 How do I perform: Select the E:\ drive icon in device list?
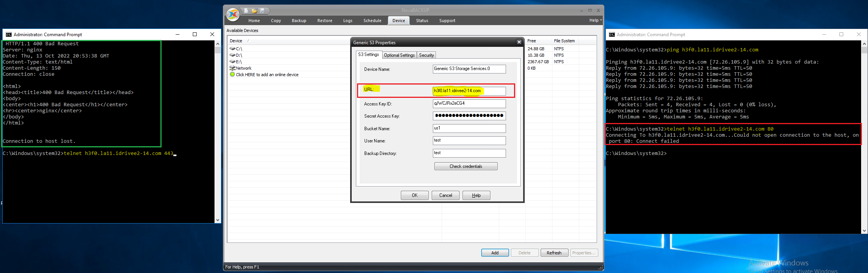[232, 62]
